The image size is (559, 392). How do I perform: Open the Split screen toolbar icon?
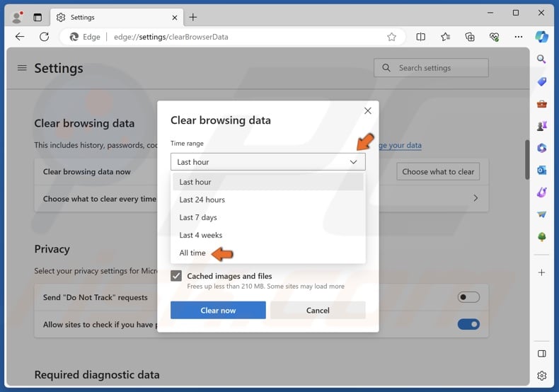click(421, 37)
